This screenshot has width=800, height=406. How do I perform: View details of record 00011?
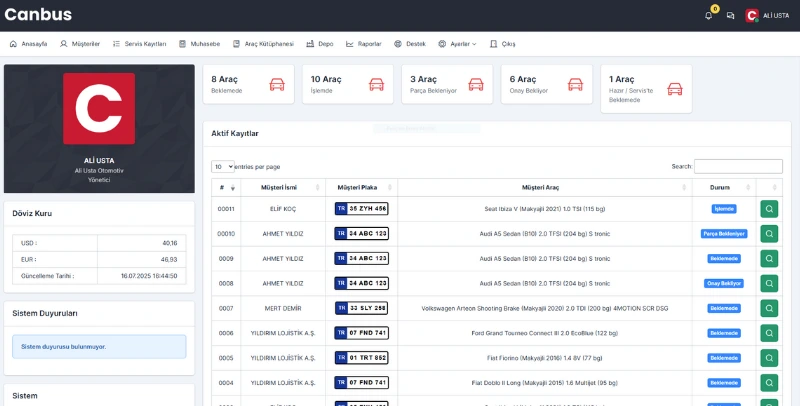[769, 209]
